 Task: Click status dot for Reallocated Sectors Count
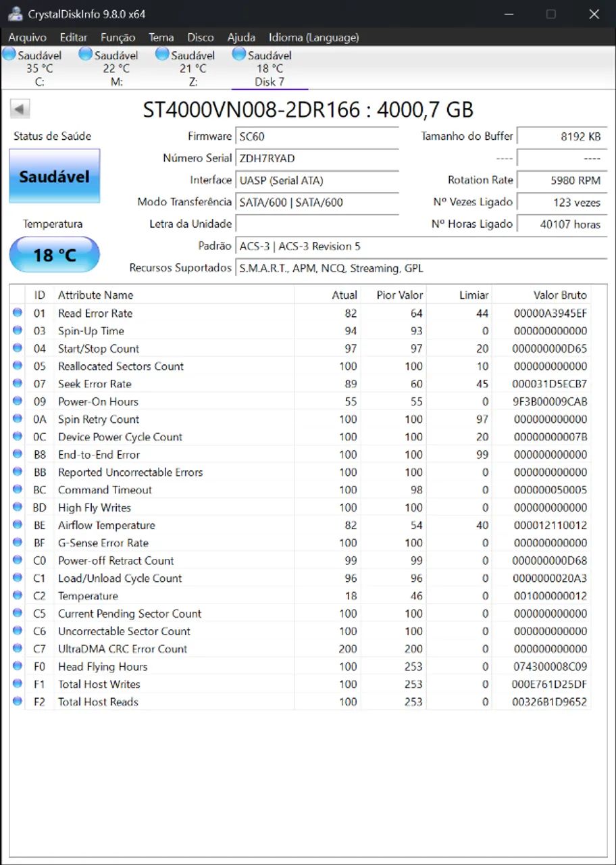tap(18, 366)
